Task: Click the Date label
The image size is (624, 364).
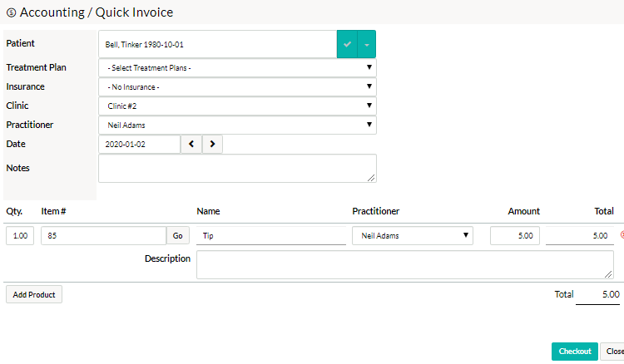Action: pyautogui.click(x=16, y=144)
